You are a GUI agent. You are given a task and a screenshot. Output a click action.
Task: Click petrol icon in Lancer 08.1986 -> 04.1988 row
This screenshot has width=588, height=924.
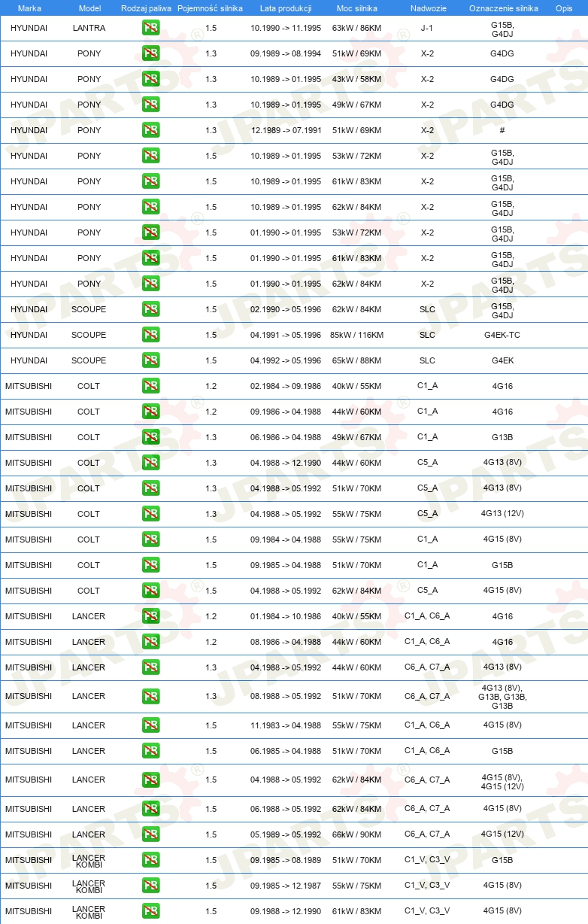150,643
